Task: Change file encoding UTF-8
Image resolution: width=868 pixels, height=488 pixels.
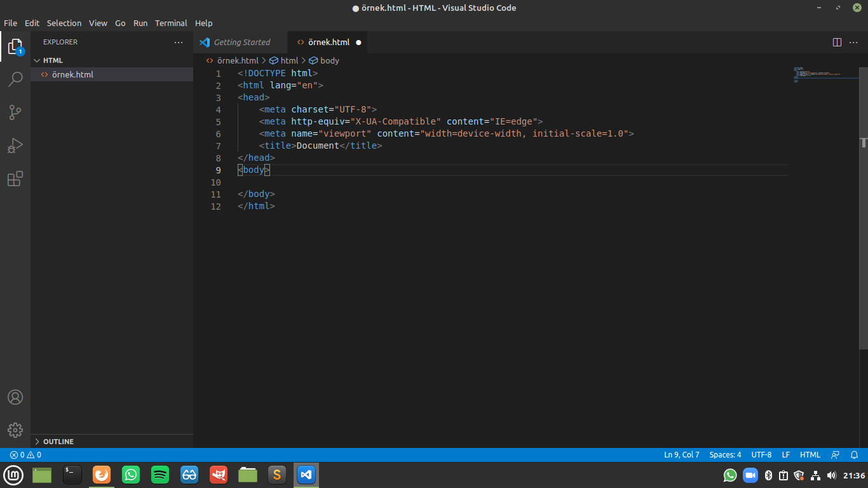Action: click(x=761, y=455)
